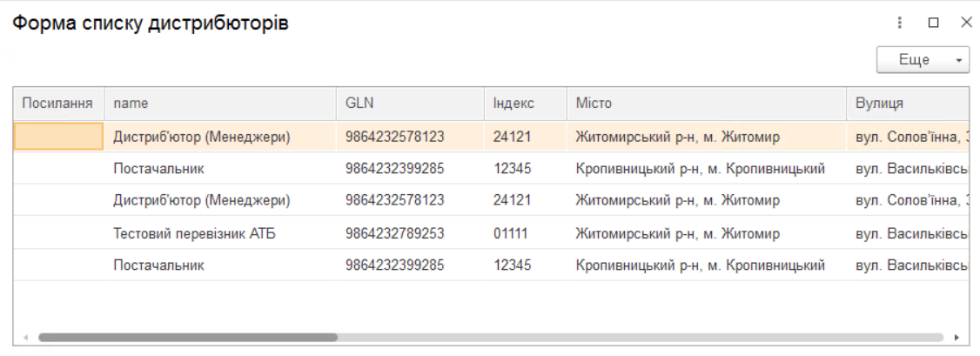Select highlighted row's "Дистриб'ютор (Менеджери)" name cell
980x356 pixels.
click(201, 137)
